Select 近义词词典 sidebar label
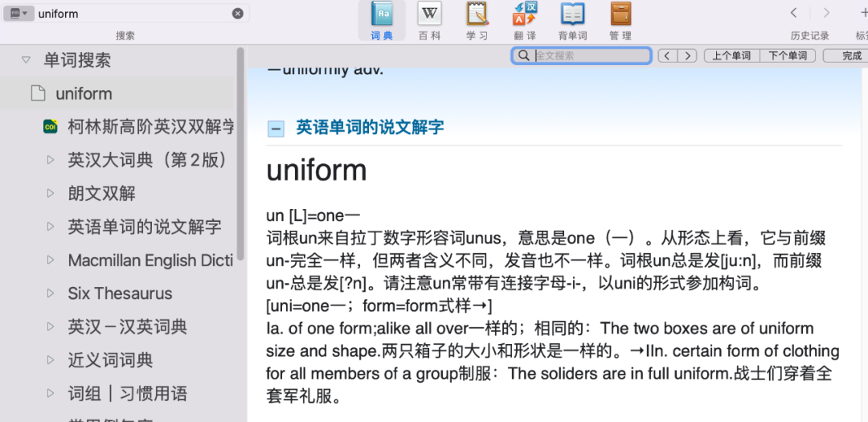This screenshot has width=868, height=422. [x=110, y=360]
